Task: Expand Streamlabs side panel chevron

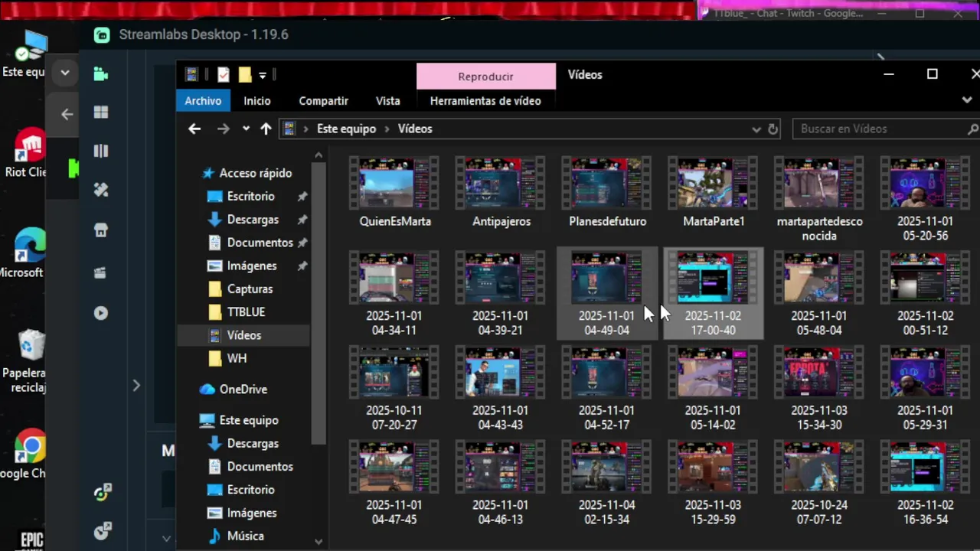Action: click(136, 386)
